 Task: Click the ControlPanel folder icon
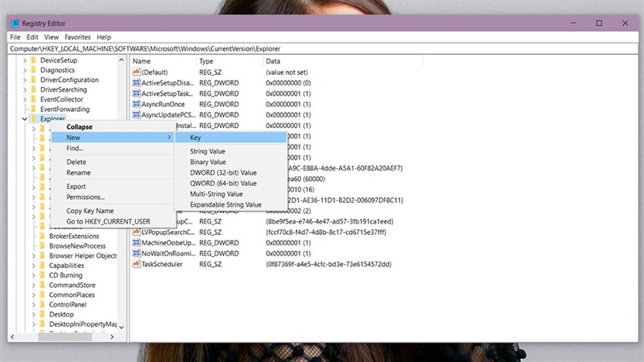pyautogui.click(x=43, y=305)
